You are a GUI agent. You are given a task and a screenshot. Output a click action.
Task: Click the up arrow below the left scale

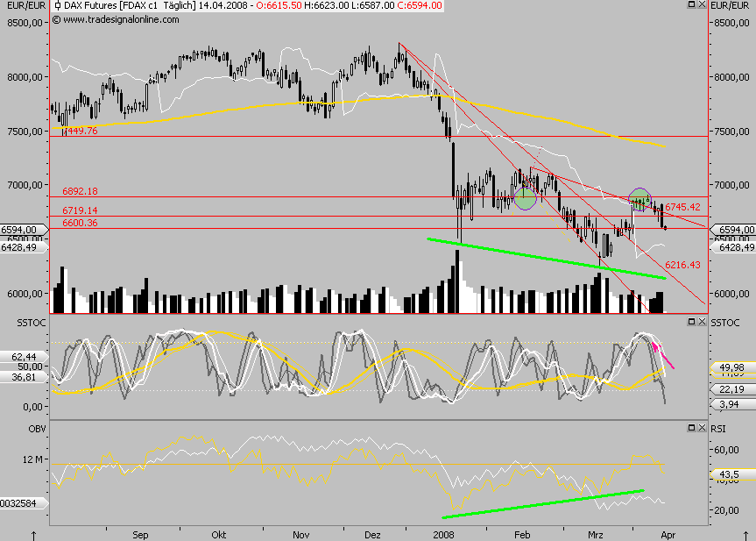tap(34, 536)
